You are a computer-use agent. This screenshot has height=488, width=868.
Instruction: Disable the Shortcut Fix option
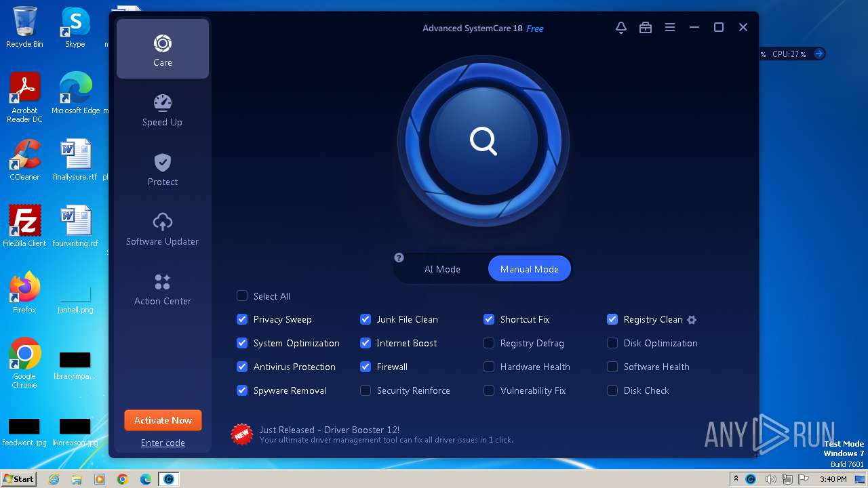click(x=489, y=319)
